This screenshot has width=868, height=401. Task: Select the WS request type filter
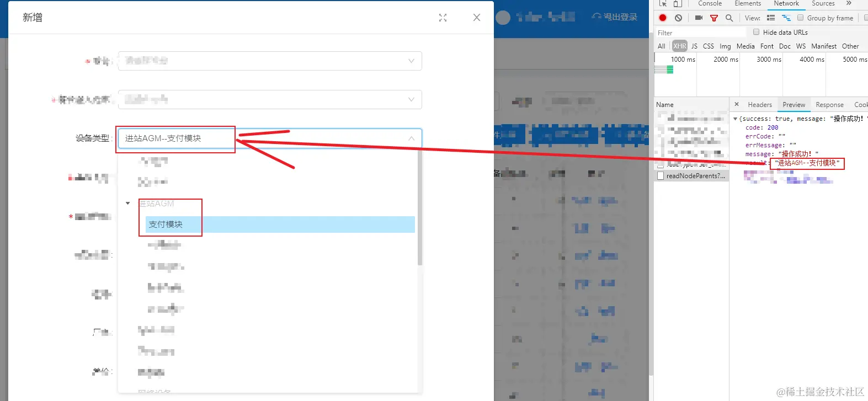(801, 46)
